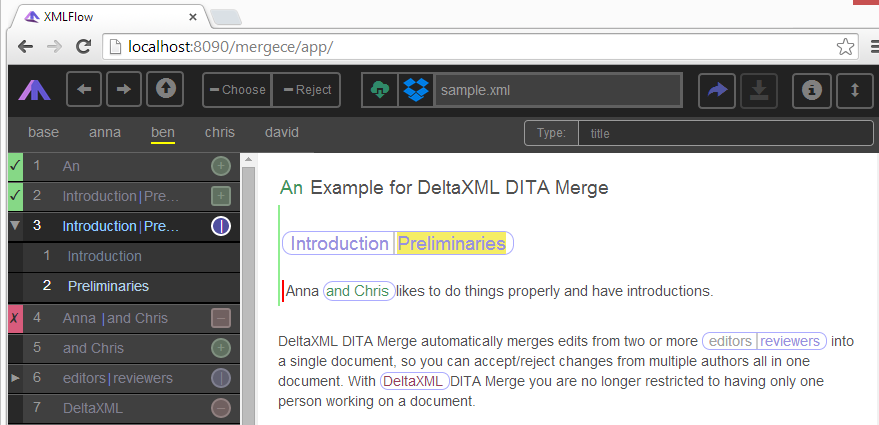The width and height of the screenshot is (879, 425).
Task: Open the info icon button
Action: point(811,90)
